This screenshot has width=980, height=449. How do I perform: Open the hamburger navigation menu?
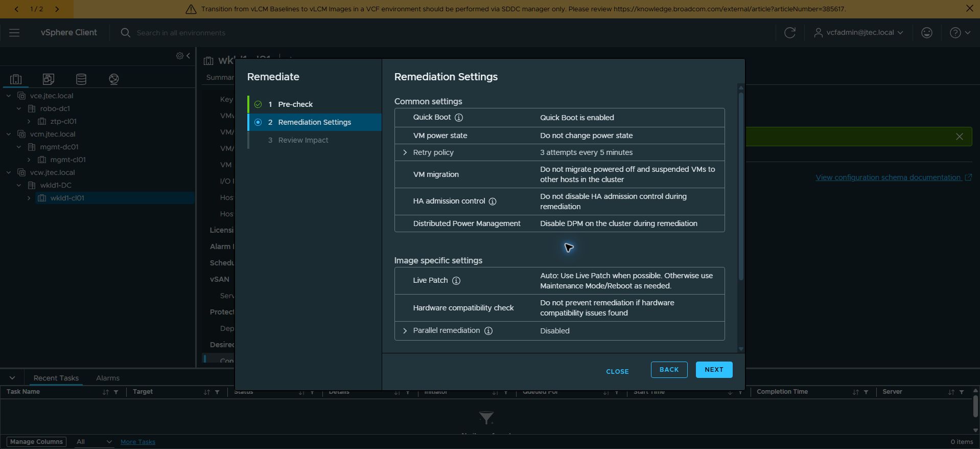[14, 33]
